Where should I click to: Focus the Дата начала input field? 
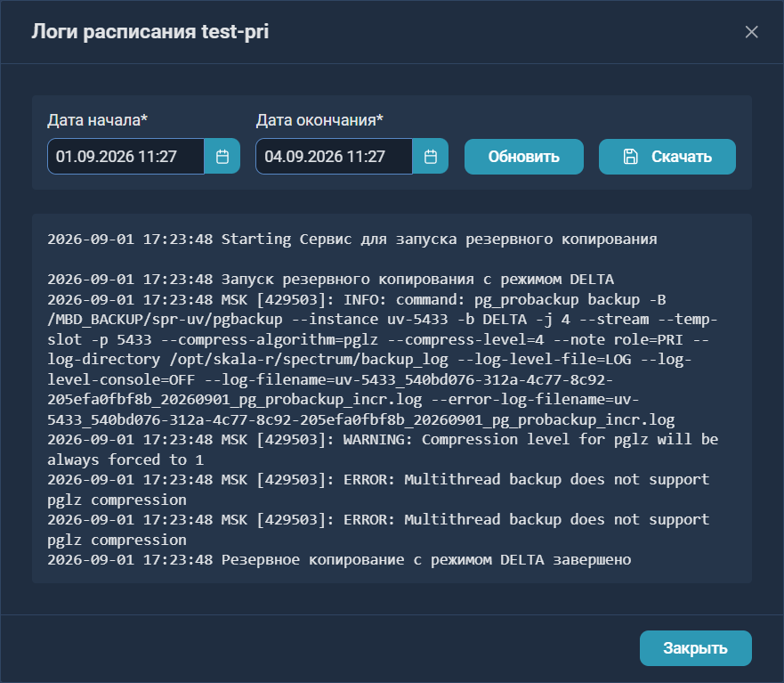[125, 157]
